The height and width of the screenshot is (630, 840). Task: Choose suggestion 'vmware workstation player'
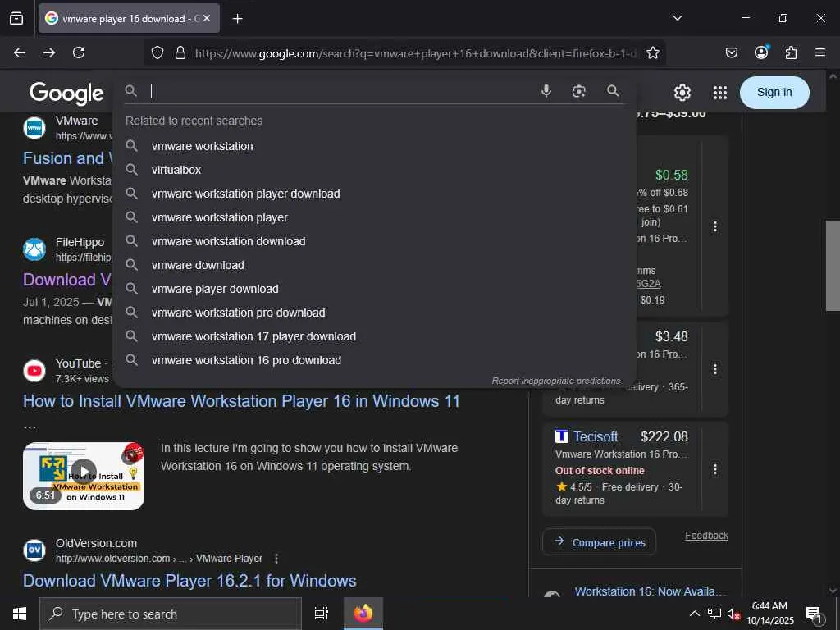point(374,217)
